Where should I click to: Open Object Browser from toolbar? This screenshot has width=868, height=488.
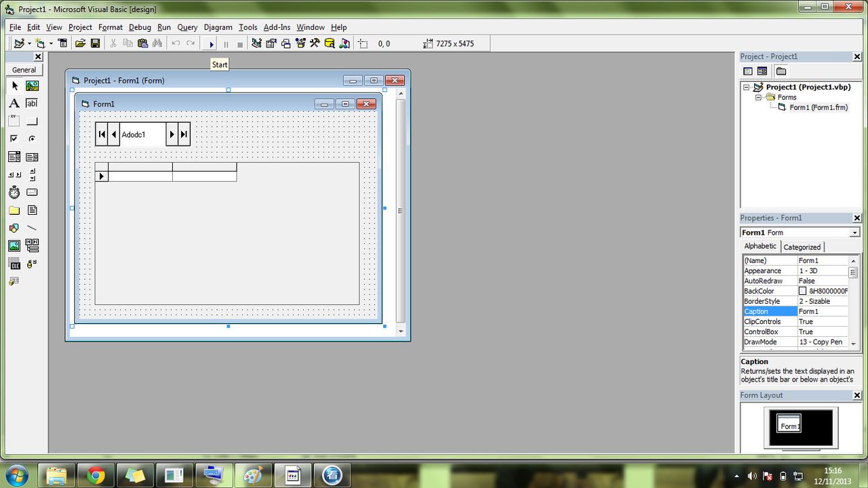click(300, 43)
